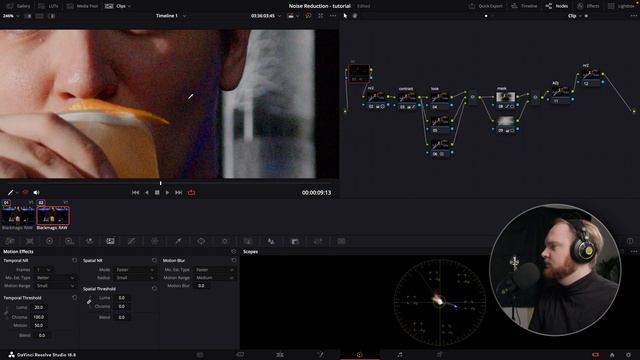This screenshot has height=360, width=640.
Task: Select the viewer pointer tool
Action: pyautogui.click(x=345, y=16)
